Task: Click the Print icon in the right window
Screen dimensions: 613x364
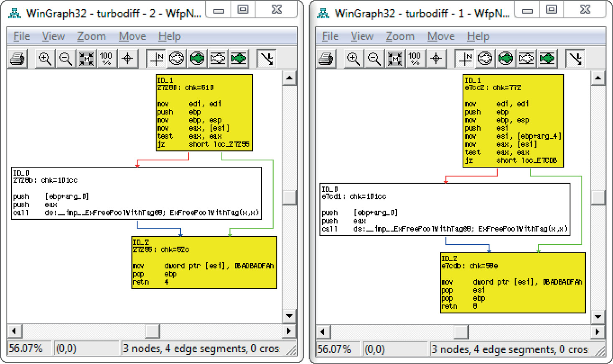Action: (x=326, y=59)
